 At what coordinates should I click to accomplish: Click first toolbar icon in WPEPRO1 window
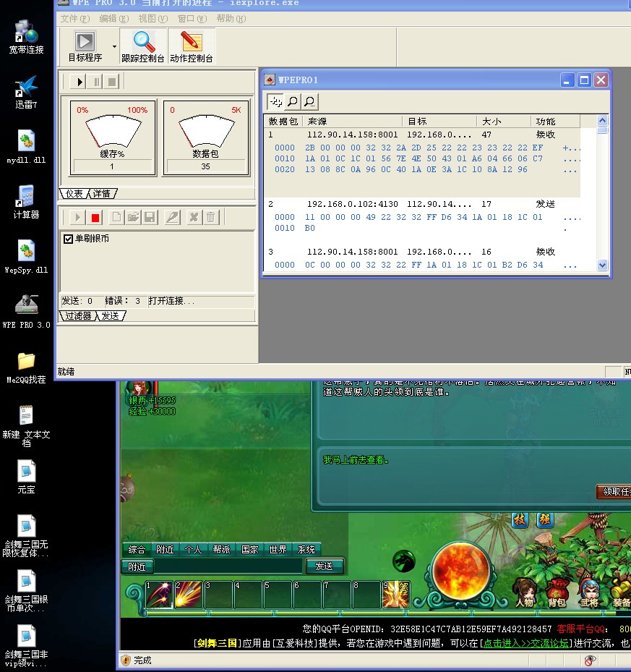[275, 101]
